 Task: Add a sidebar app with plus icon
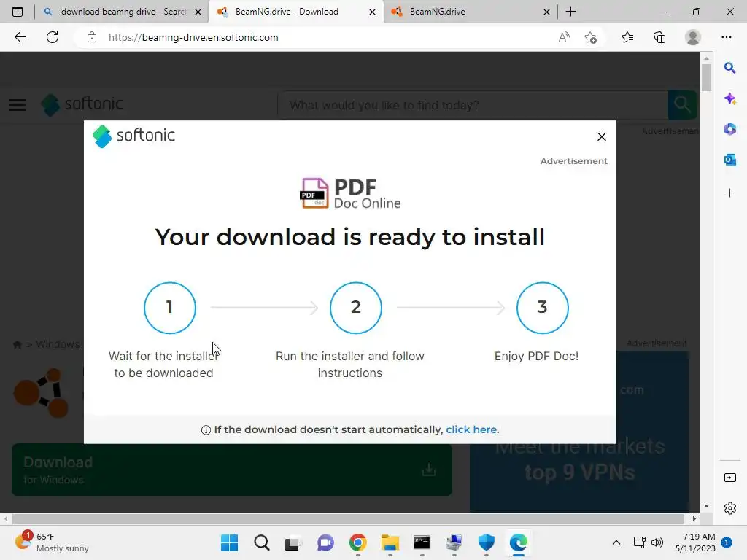click(x=729, y=192)
